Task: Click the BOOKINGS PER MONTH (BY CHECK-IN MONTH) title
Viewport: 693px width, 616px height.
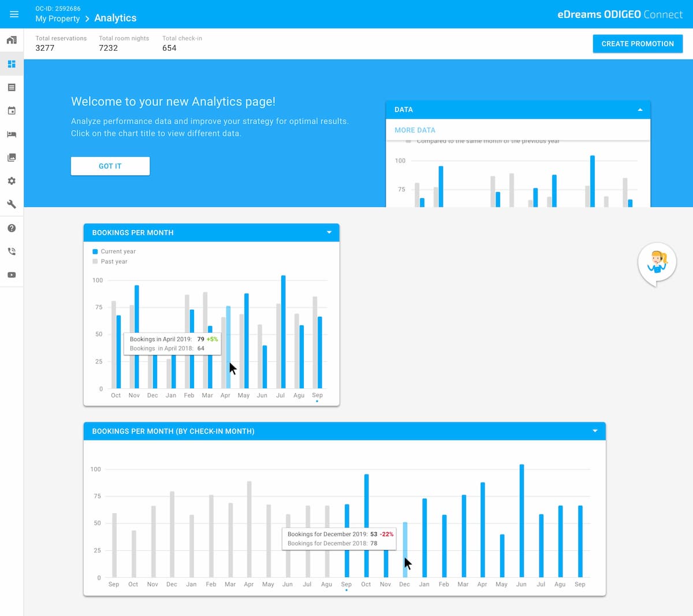Action: point(173,431)
